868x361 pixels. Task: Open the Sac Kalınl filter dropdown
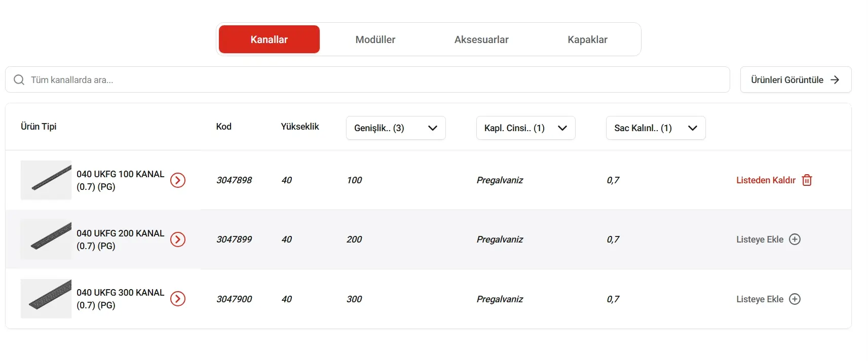656,128
